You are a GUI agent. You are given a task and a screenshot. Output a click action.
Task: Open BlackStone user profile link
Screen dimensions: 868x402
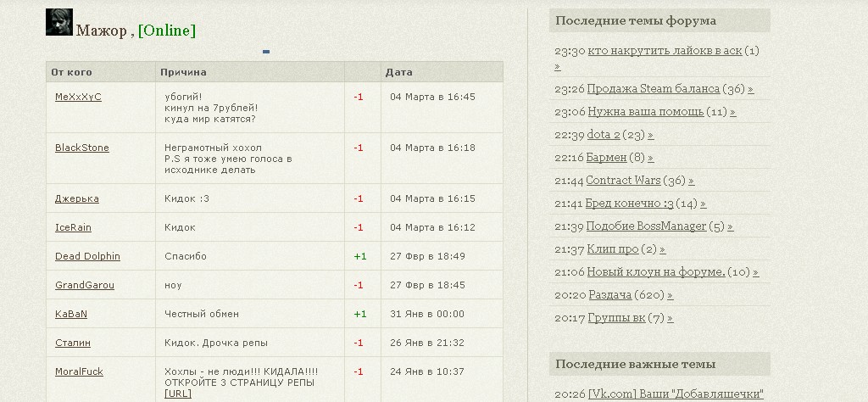click(x=82, y=148)
